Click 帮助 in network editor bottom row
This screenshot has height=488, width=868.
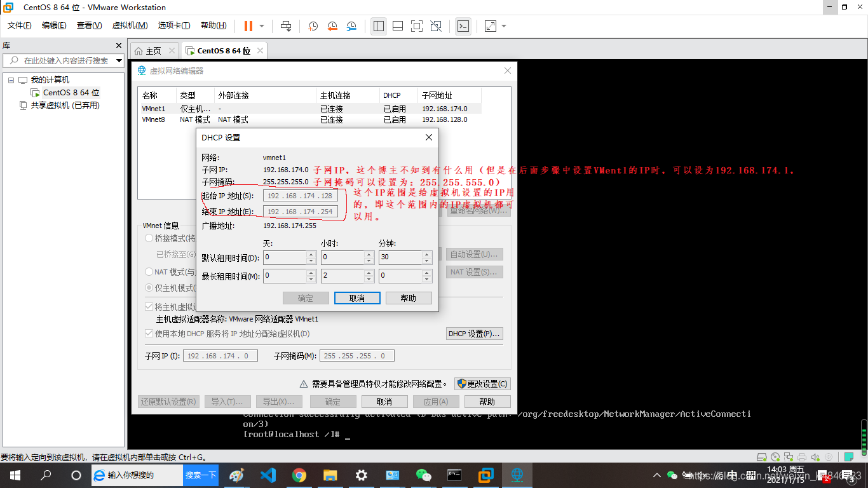[x=487, y=402]
